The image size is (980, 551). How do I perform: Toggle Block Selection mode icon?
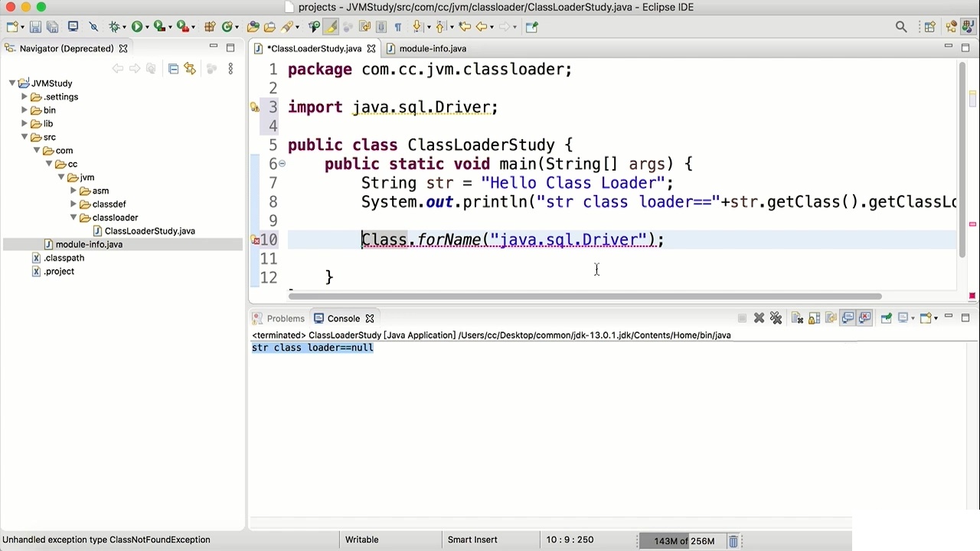(381, 27)
